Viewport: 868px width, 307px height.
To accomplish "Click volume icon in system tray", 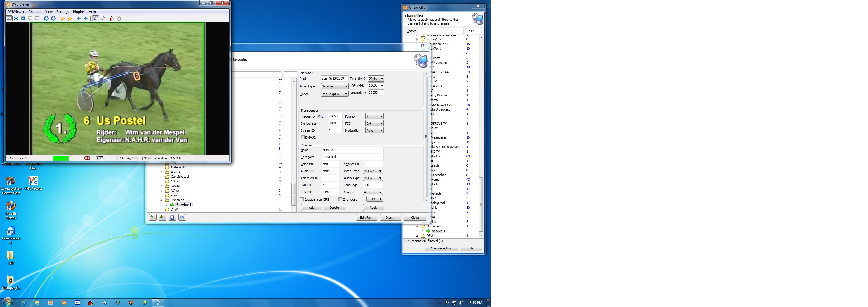I will 461,303.
